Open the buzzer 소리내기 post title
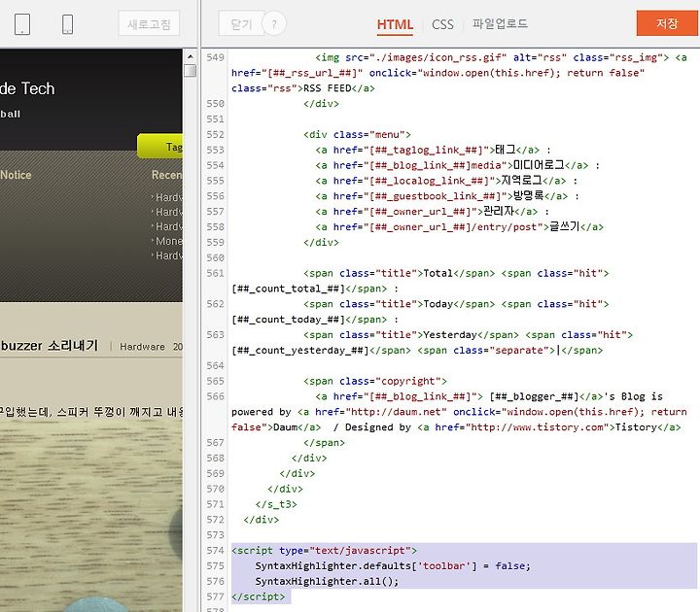This screenshot has width=700, height=612. click(50, 346)
